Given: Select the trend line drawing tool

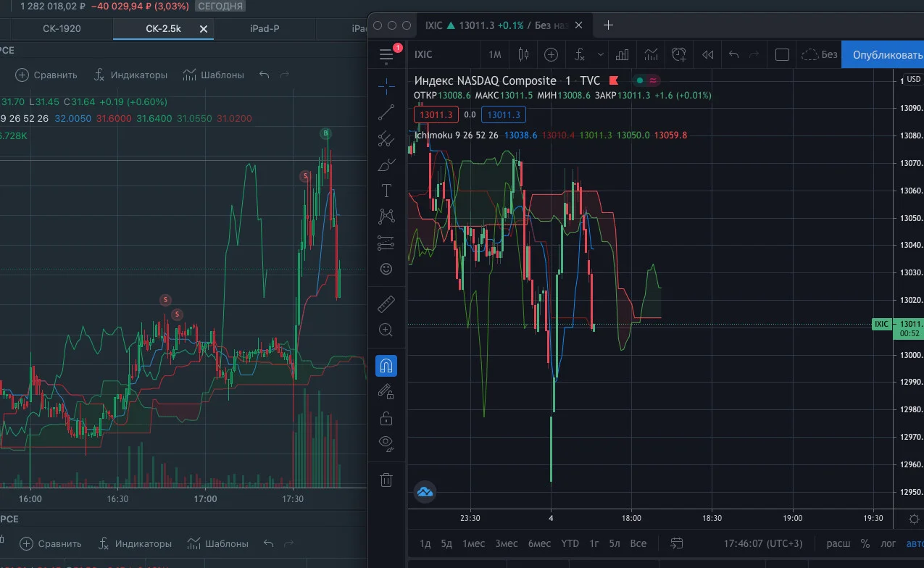Looking at the screenshot, I should tap(386, 112).
